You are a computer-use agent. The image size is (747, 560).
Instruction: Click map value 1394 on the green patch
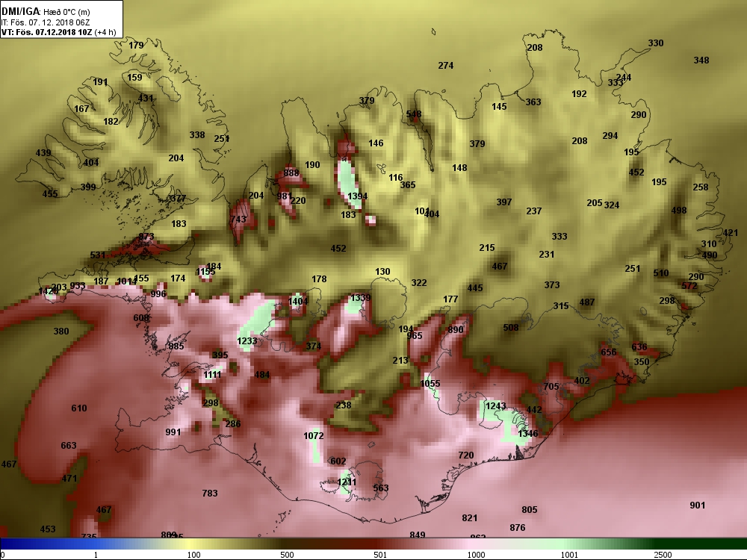357,196
